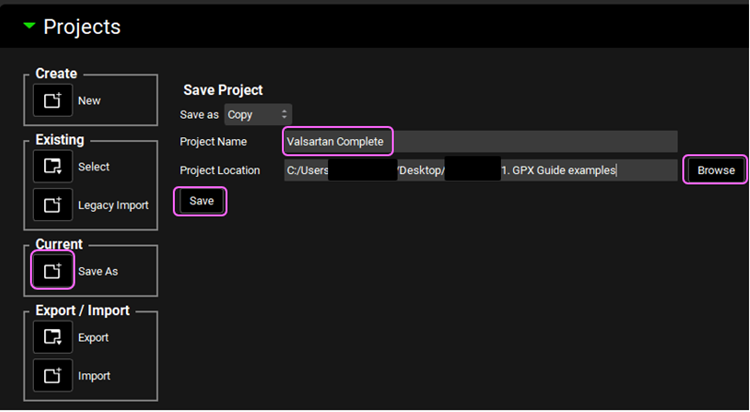Choose the 'Legacy Import' text label
Screen dimensions: 750x412
(x=113, y=205)
